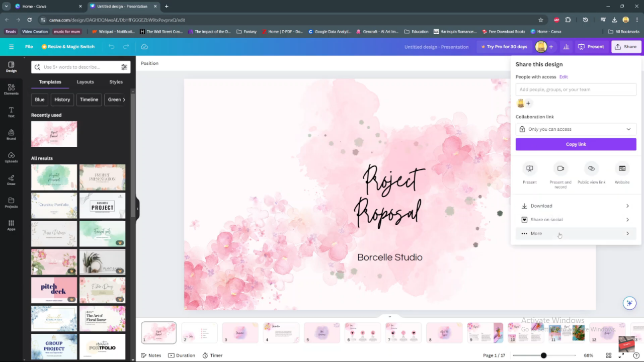
Task: Click the Add people, groups input field
Action: tap(576, 89)
